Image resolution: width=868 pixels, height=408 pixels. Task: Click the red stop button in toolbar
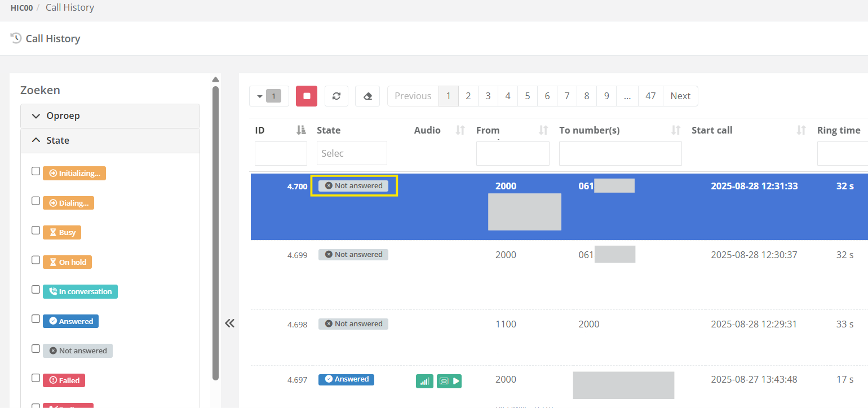(307, 96)
